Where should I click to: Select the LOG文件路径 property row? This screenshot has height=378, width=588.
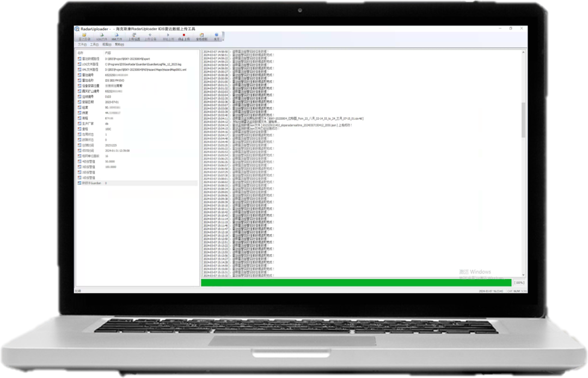(x=90, y=64)
